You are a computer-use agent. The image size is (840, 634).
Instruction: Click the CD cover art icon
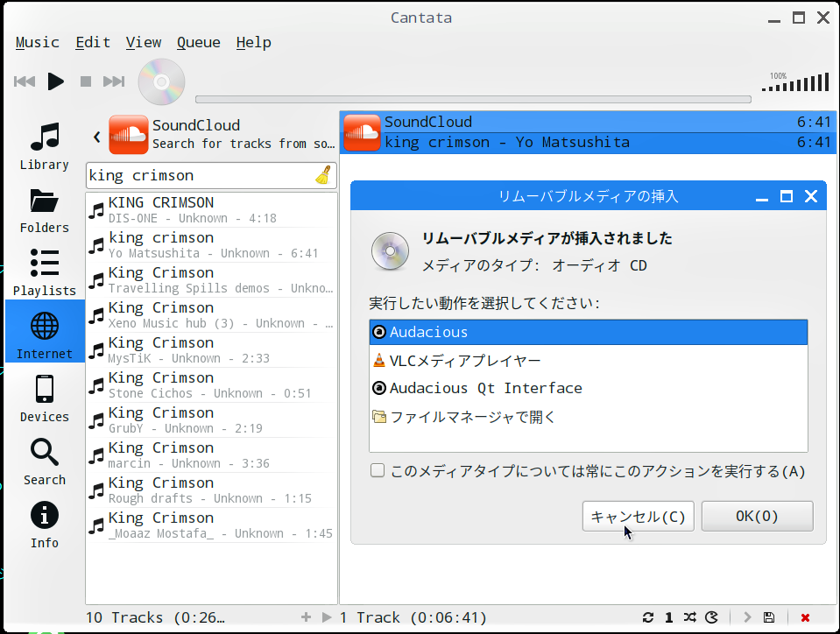[x=162, y=82]
